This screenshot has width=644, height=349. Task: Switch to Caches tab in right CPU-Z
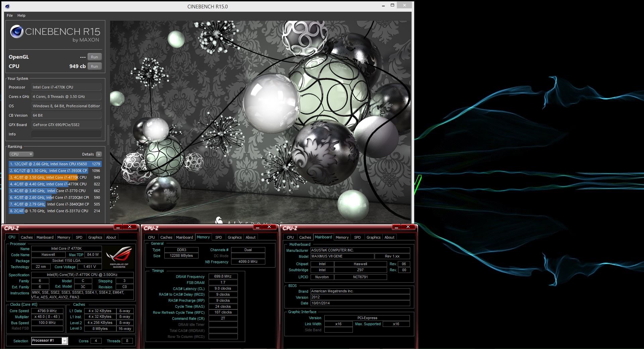pos(305,237)
